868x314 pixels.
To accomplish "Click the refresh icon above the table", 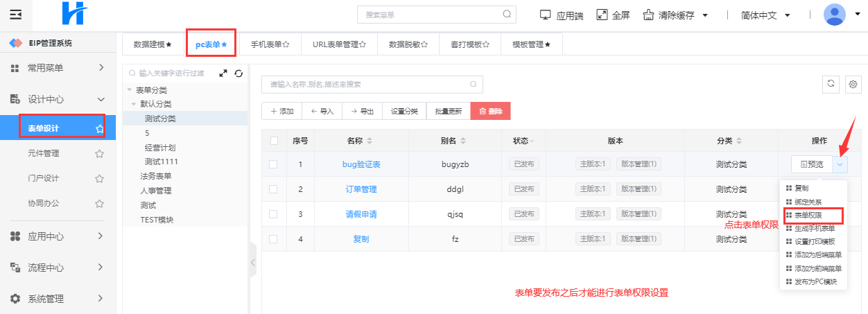I will [830, 84].
